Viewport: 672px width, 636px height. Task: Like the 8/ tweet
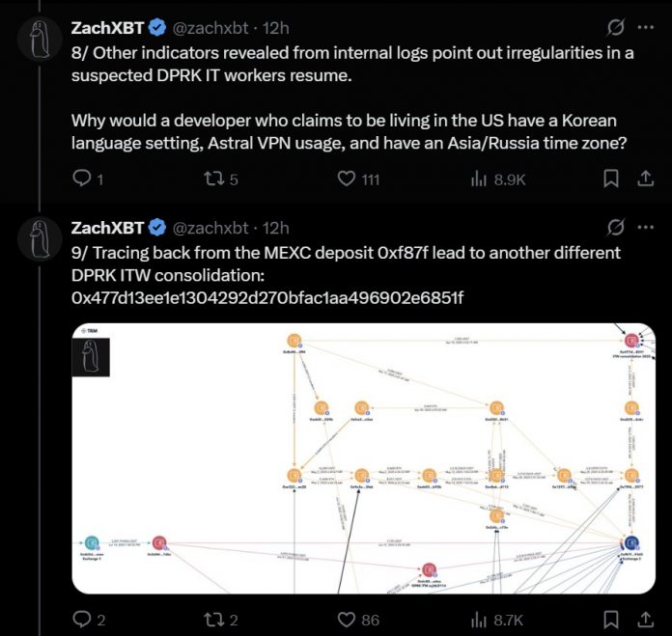click(345, 179)
